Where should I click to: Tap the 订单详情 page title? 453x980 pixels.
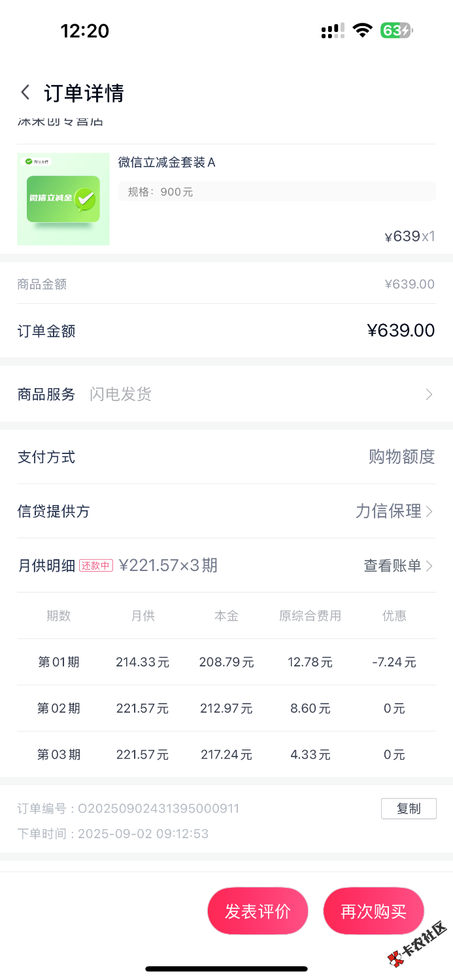pos(84,93)
